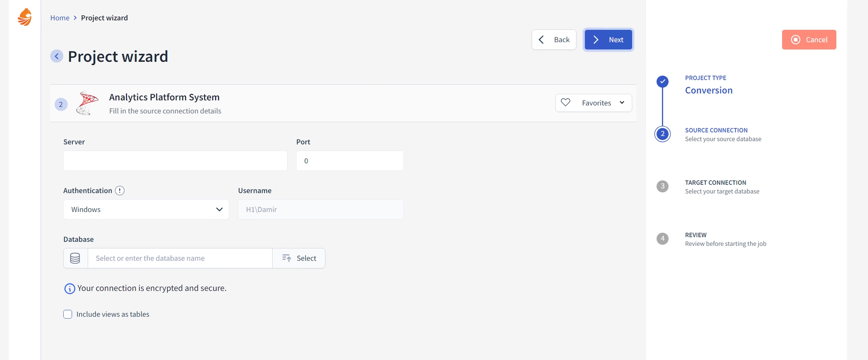868x360 pixels.
Task: Go to Source Connection step 2
Action: click(662, 134)
